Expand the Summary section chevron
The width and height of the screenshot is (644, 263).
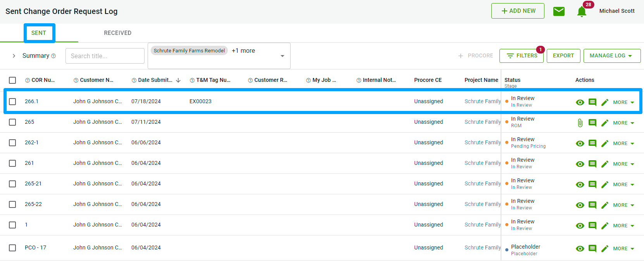pos(14,56)
